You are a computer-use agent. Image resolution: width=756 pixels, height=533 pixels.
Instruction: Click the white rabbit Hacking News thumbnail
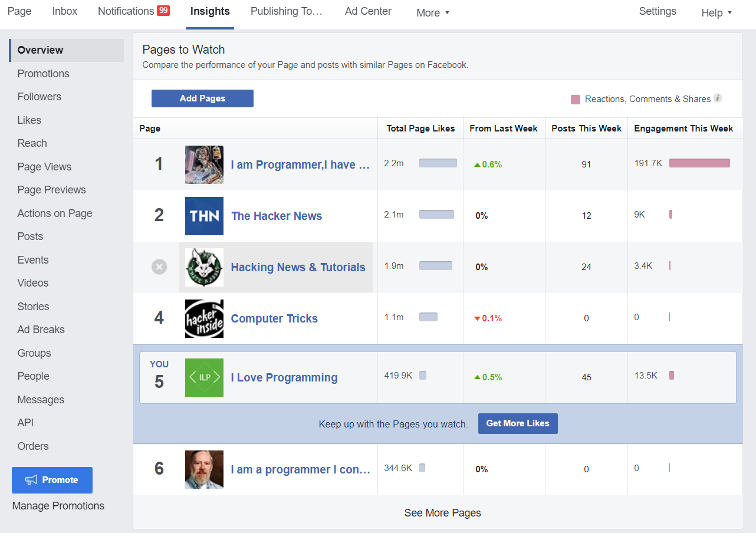click(x=204, y=267)
